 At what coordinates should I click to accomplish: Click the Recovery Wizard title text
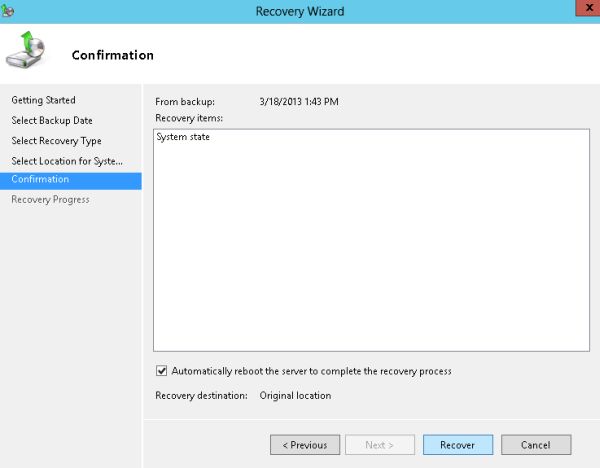300,11
